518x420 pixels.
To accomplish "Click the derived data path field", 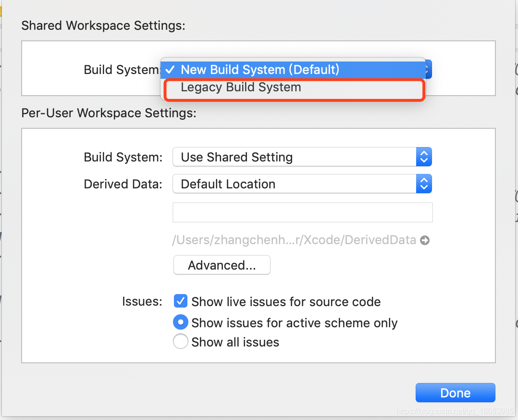I will [303, 212].
